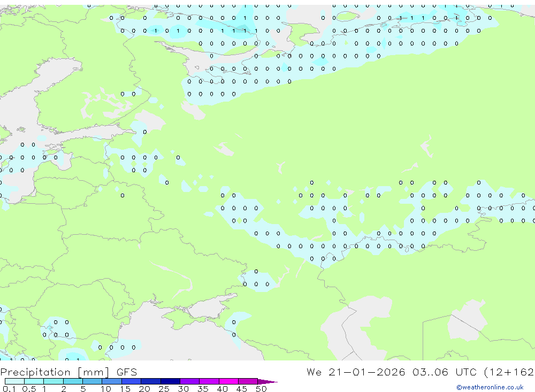Click the "10" legend label

[x=106, y=389]
